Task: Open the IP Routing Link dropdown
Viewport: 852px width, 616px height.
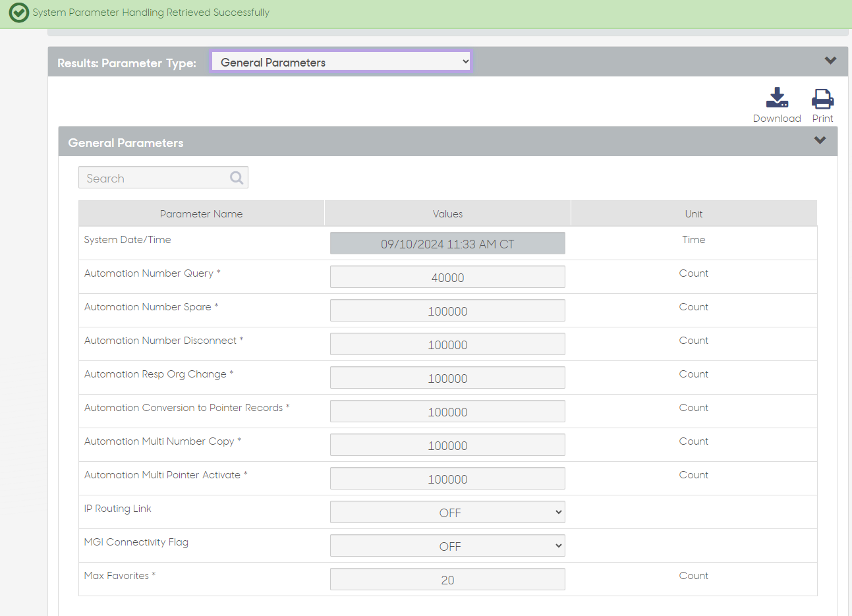Action: (x=447, y=512)
